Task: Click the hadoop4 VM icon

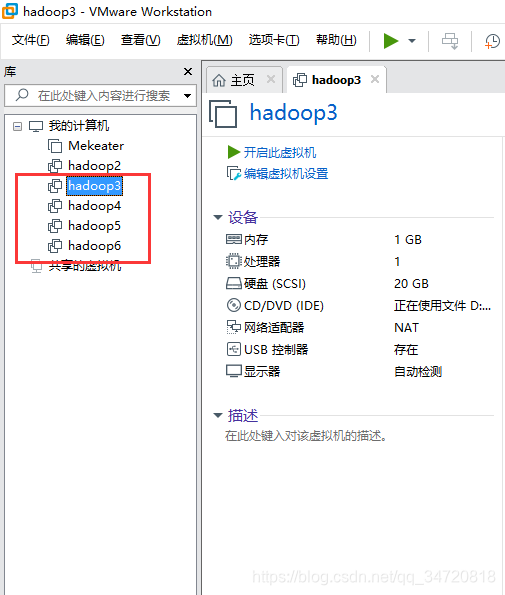Action: [x=55, y=206]
